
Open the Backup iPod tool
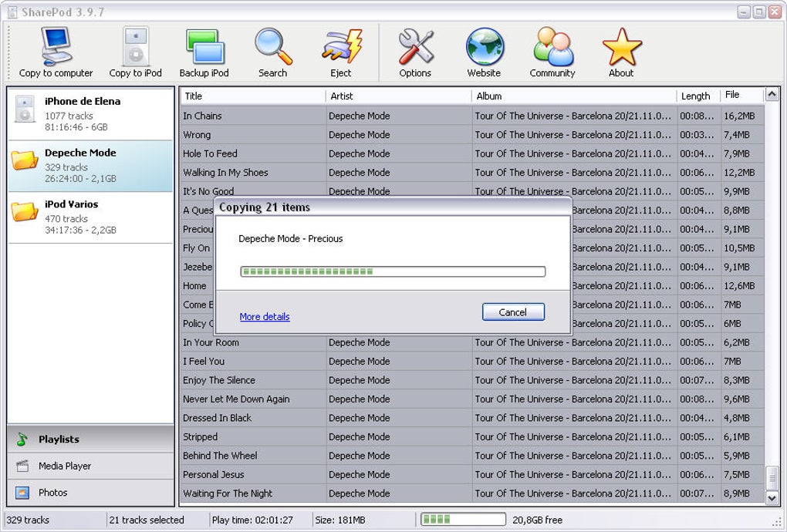click(x=204, y=52)
